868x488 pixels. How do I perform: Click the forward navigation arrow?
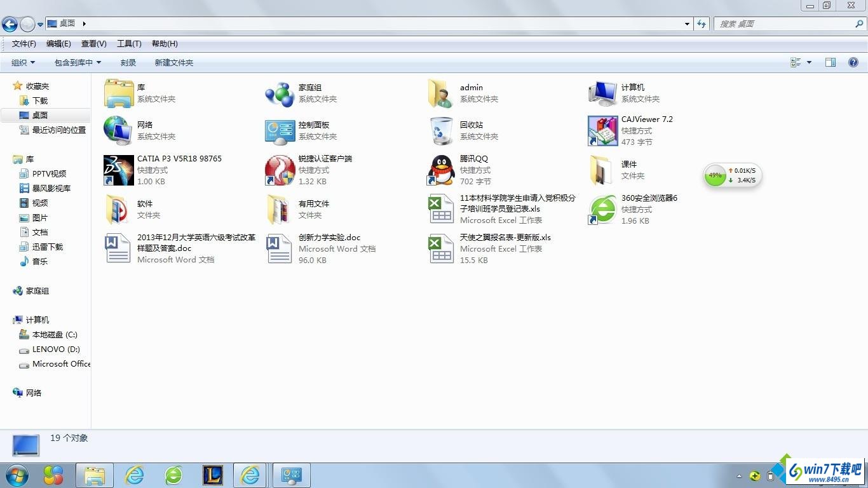pyautogui.click(x=27, y=24)
